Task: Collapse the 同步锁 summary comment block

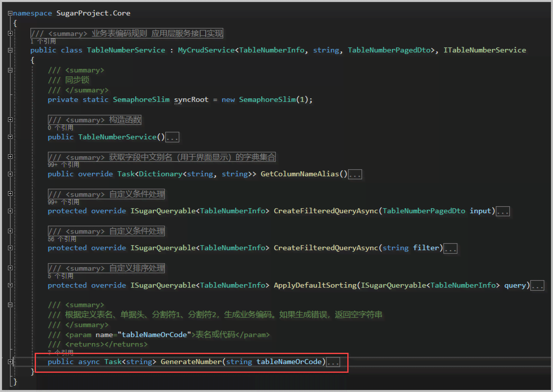Action: tap(10, 70)
